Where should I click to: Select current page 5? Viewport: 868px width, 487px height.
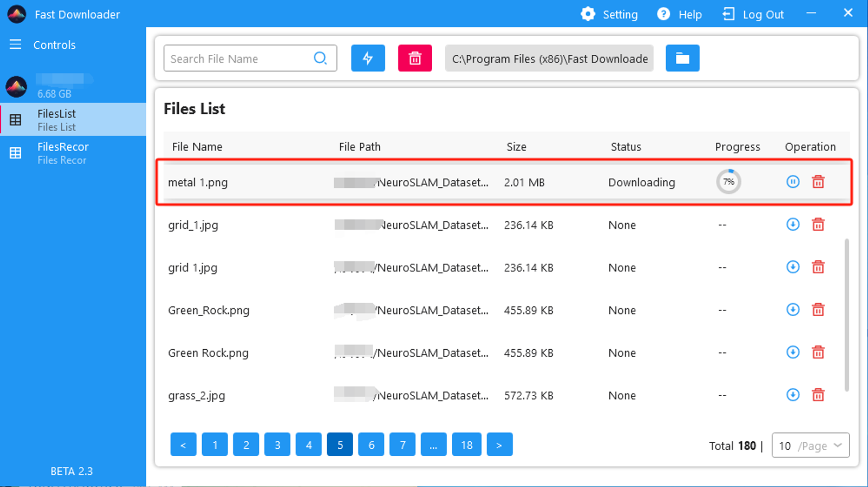coord(340,444)
